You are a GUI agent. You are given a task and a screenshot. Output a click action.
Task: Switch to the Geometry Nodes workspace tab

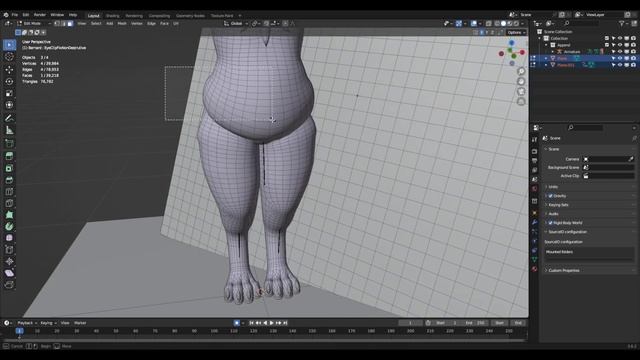(x=190, y=16)
